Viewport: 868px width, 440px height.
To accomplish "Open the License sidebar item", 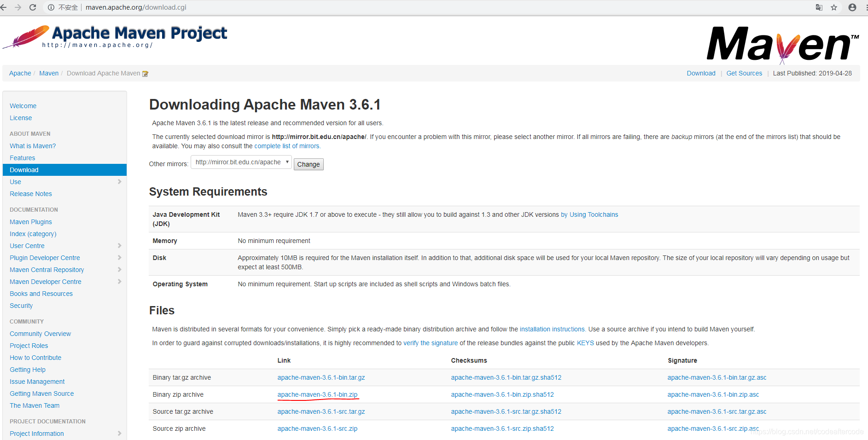I will 21,118.
